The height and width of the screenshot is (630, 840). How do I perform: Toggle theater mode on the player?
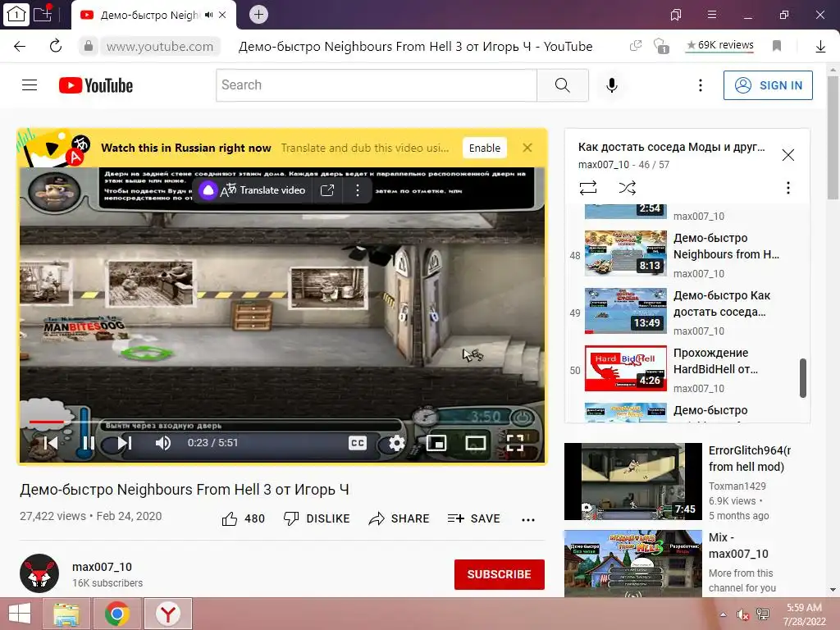point(476,442)
